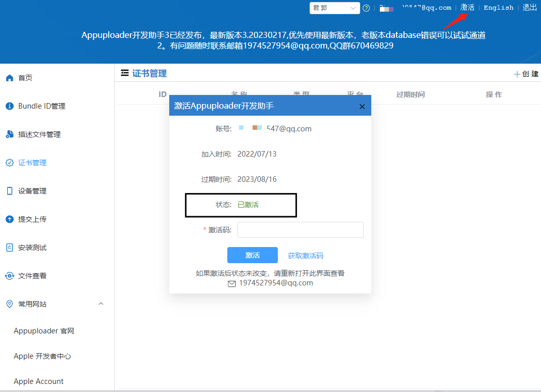Click the 操作 column header
Screen dimensions: 541x392
click(494, 94)
